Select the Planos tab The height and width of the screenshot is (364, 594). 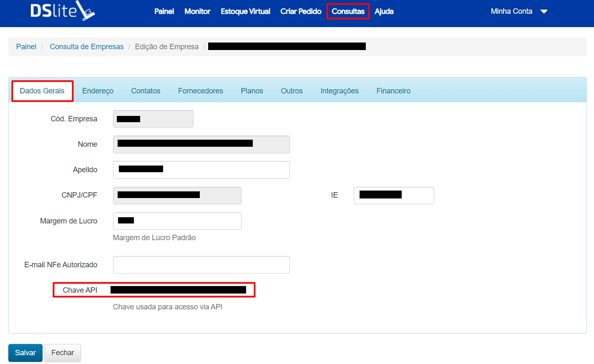coord(252,91)
